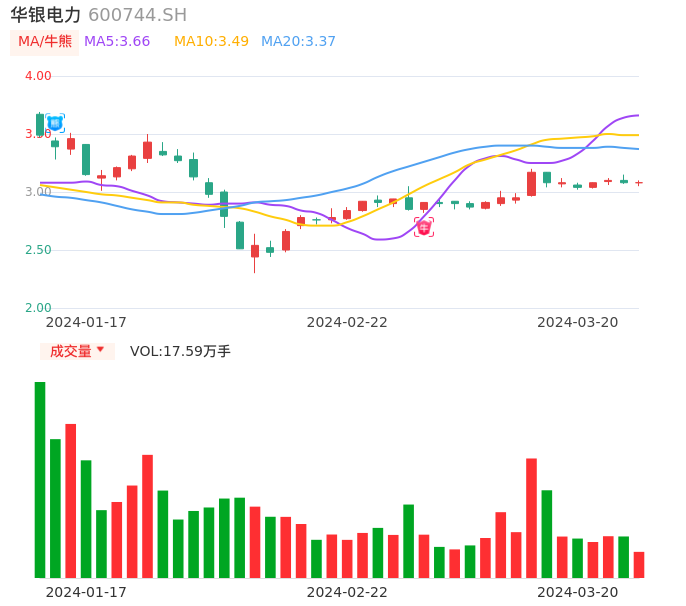Screen dimensions: 686x606
Task: Click the 2024-02-22 date under price chart
Action: [347, 322]
